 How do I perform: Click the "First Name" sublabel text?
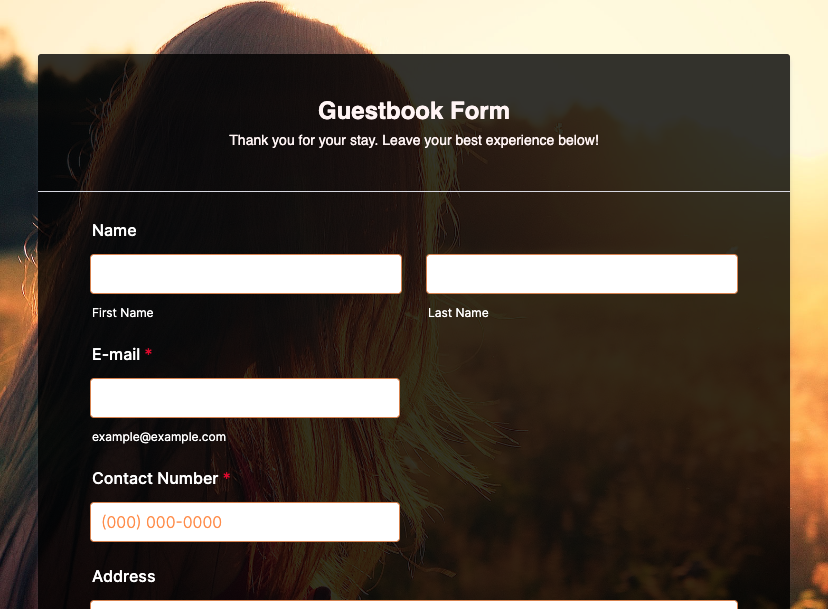[123, 313]
